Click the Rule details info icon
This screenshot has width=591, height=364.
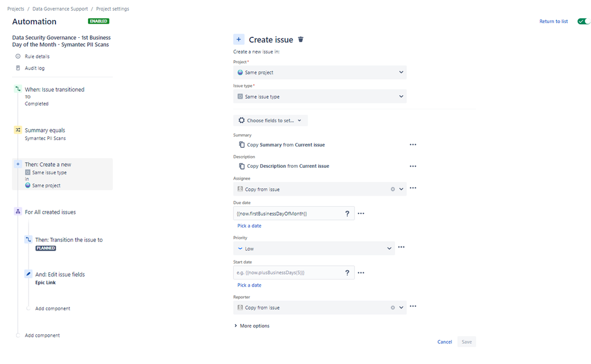18,57
